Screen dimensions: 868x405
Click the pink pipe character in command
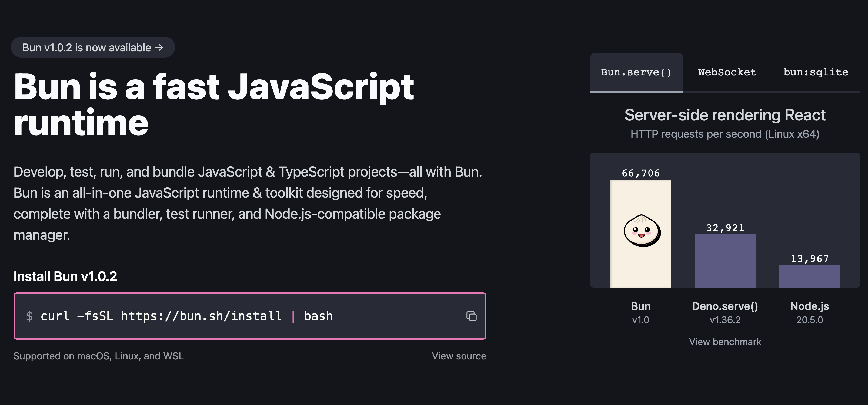tap(293, 316)
